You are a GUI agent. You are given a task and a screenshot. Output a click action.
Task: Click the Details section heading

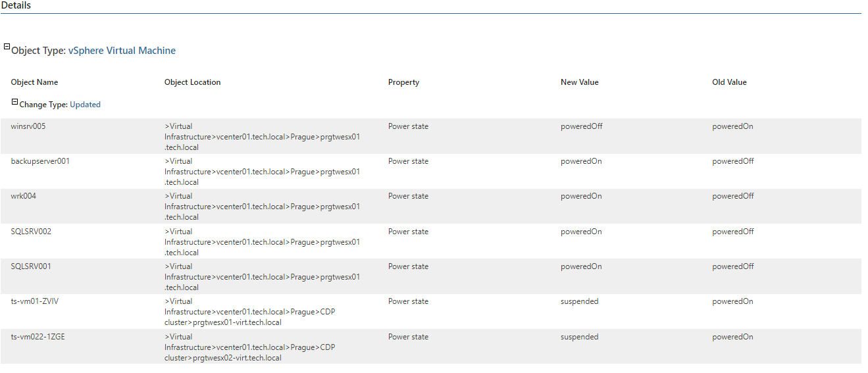[x=16, y=5]
